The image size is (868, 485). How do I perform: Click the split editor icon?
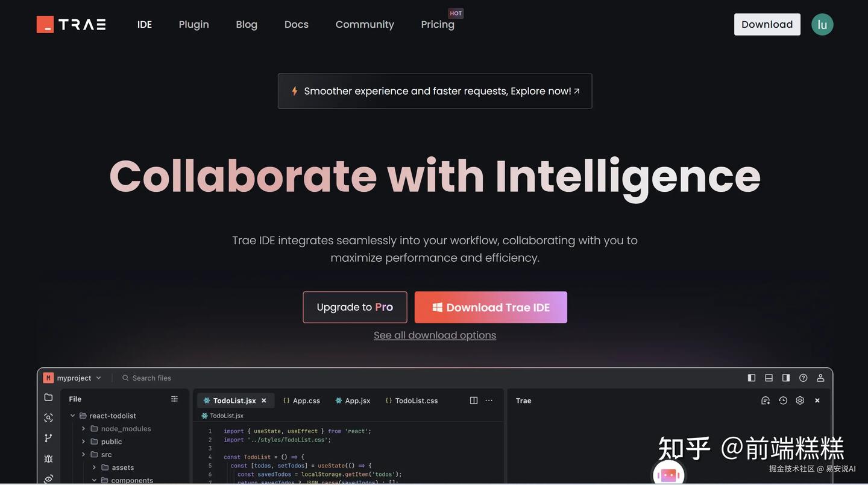tap(474, 401)
